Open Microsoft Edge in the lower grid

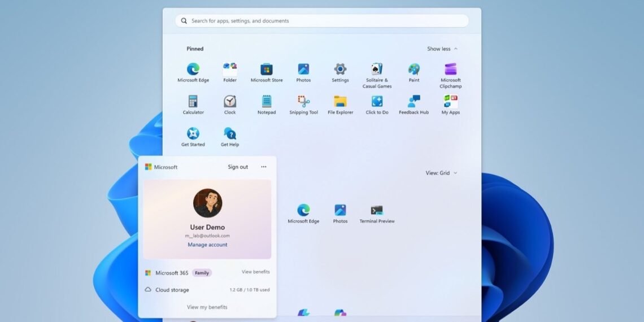303,214
